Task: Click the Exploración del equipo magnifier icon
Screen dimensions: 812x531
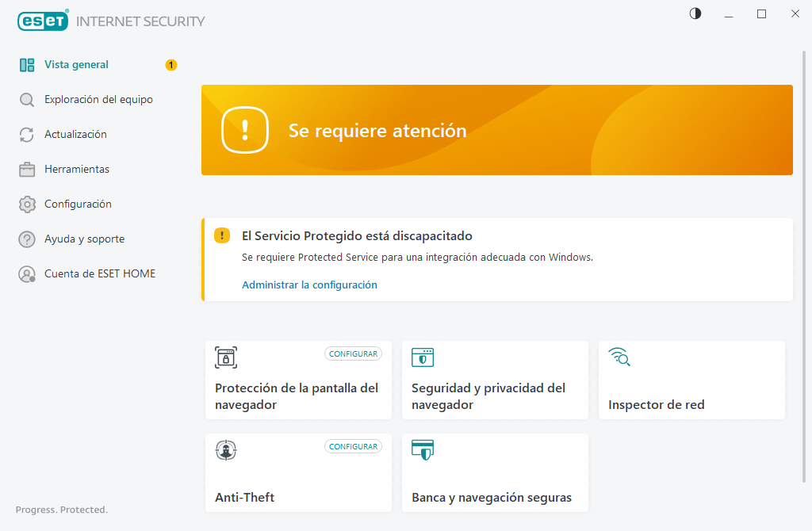Action: coord(27,99)
